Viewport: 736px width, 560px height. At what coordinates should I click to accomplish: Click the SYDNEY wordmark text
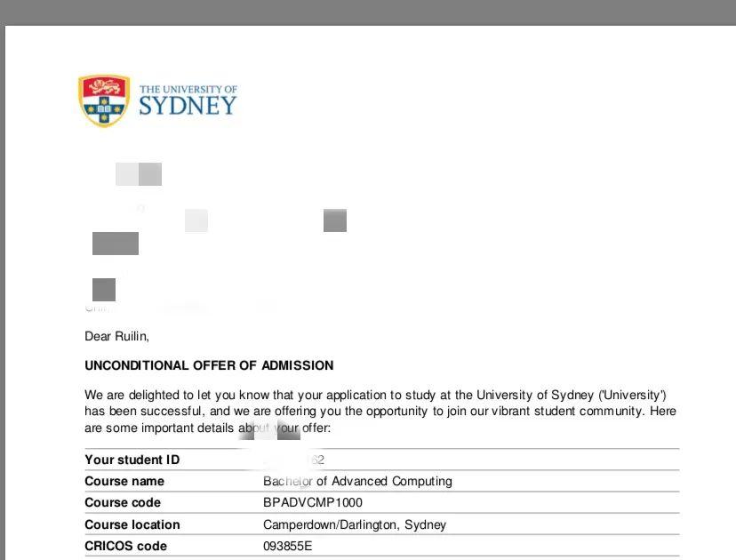point(188,106)
